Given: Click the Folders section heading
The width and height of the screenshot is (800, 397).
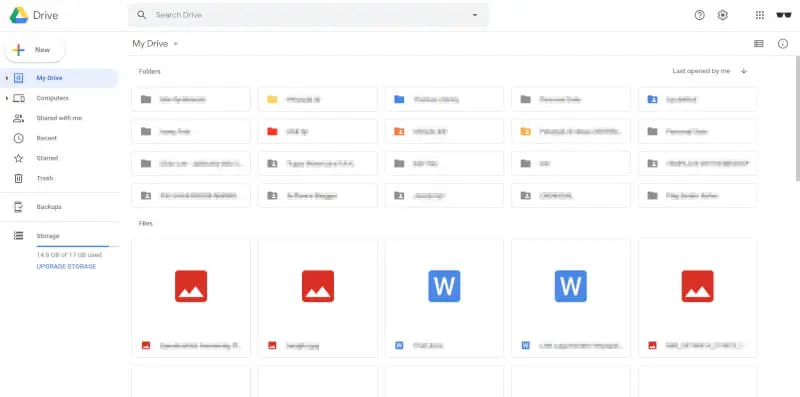Looking at the screenshot, I should (x=149, y=71).
